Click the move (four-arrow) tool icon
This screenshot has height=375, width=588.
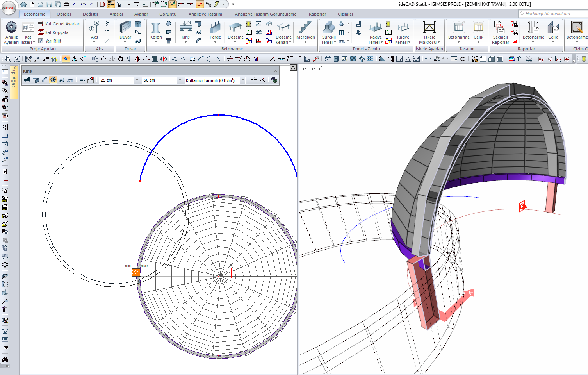tap(103, 59)
